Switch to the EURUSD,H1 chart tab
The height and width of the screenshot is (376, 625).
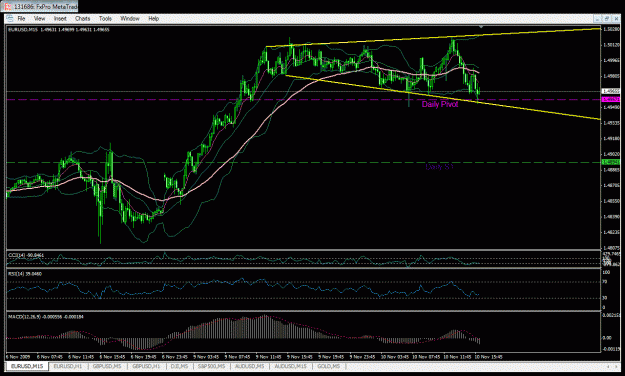68,366
